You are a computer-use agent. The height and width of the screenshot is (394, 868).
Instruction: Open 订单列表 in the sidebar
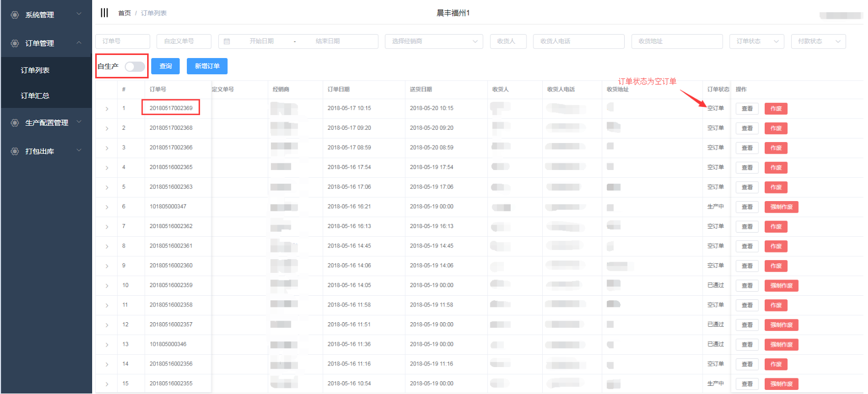[35, 70]
